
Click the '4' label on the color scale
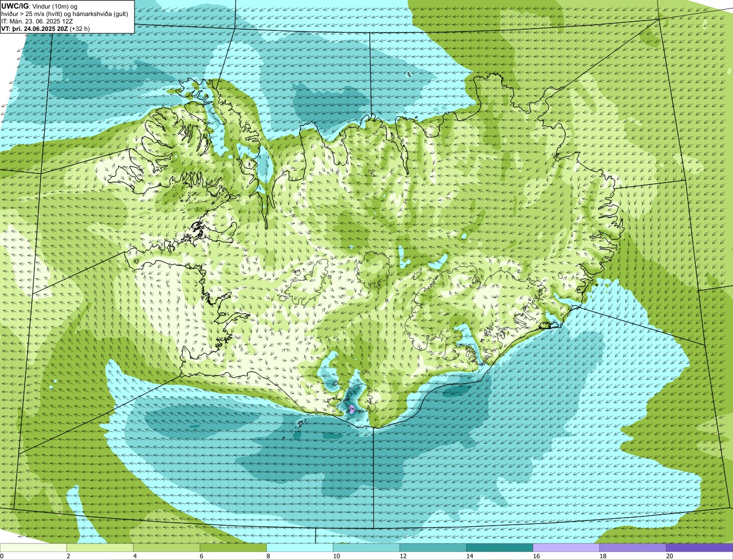pyautogui.click(x=135, y=556)
